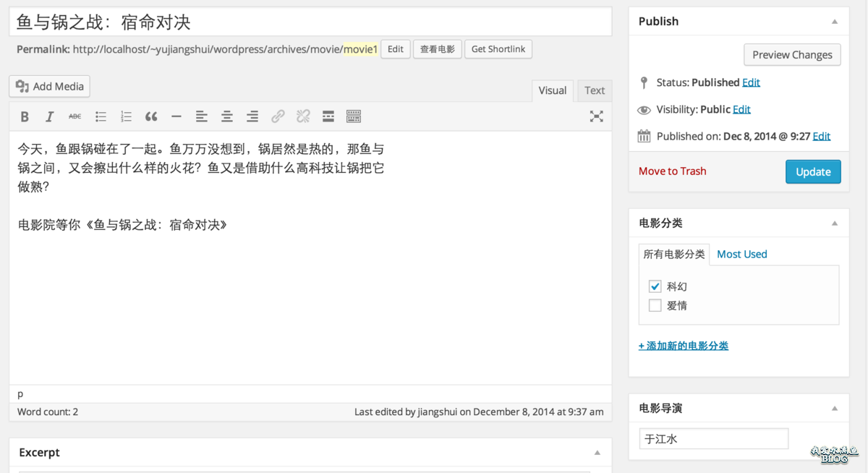Insert or edit a link
The image size is (868, 473).
278,116
